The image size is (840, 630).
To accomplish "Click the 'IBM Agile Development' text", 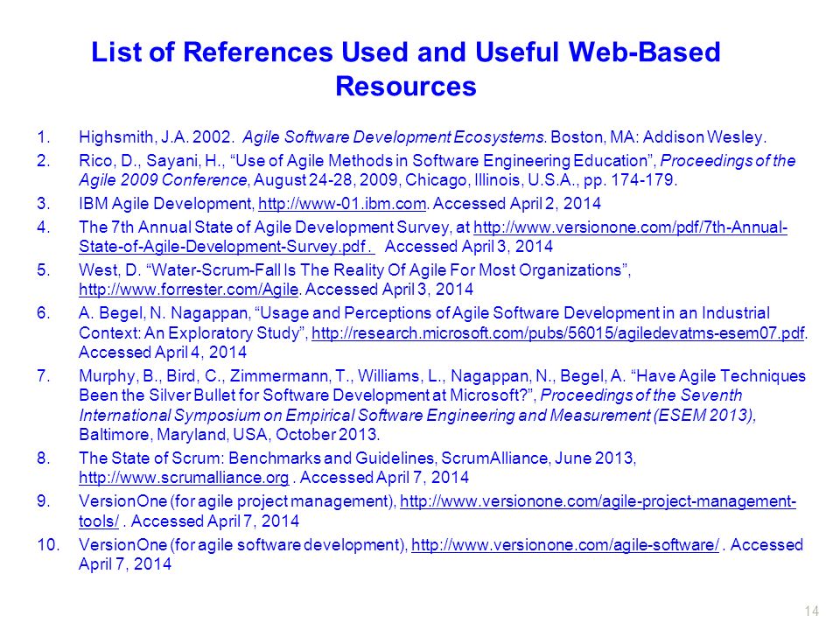I will [165, 204].
